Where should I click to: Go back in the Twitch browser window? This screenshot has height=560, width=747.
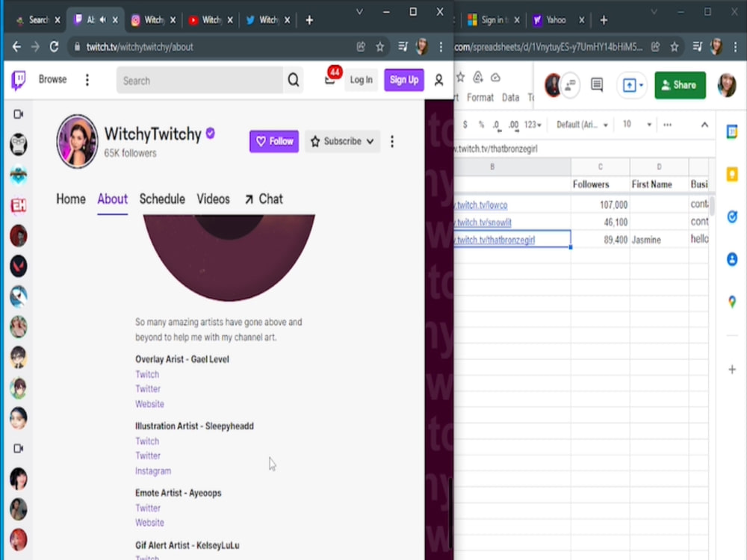(16, 46)
